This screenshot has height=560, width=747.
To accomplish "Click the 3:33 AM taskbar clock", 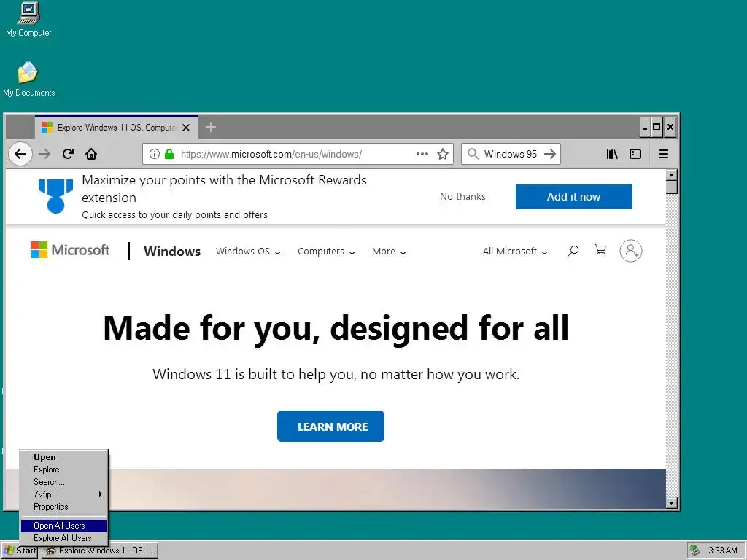I will (723, 551).
